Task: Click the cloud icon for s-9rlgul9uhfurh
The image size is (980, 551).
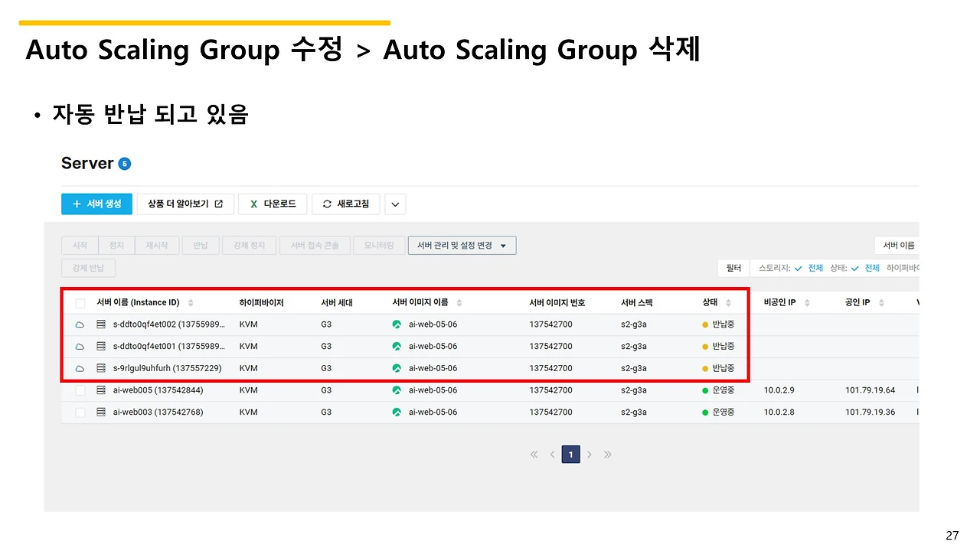Action: click(x=80, y=368)
